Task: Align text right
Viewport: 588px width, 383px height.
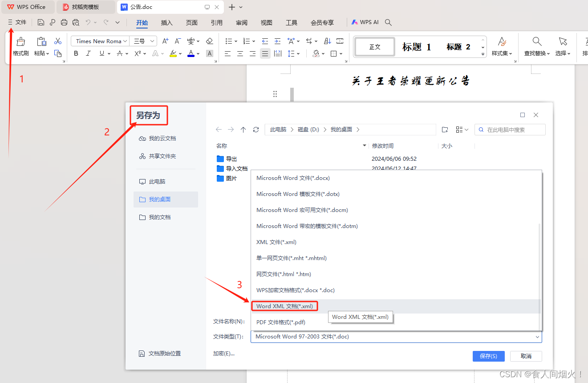Action: [253, 53]
